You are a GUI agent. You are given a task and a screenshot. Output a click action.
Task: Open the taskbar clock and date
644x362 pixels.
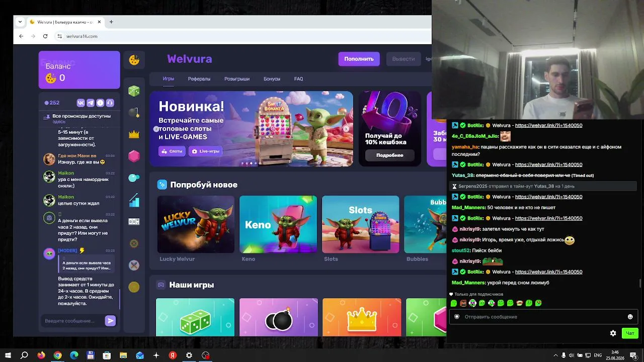tap(615, 355)
